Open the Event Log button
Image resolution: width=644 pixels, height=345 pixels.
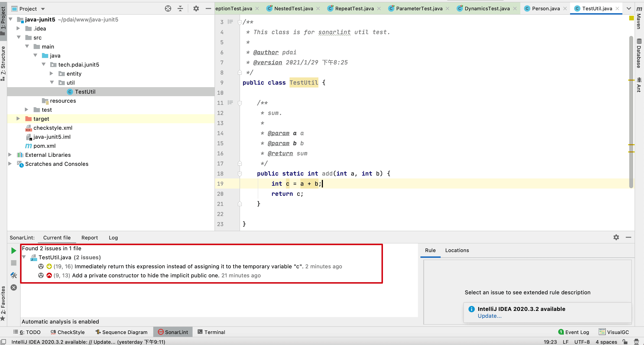[574, 332]
